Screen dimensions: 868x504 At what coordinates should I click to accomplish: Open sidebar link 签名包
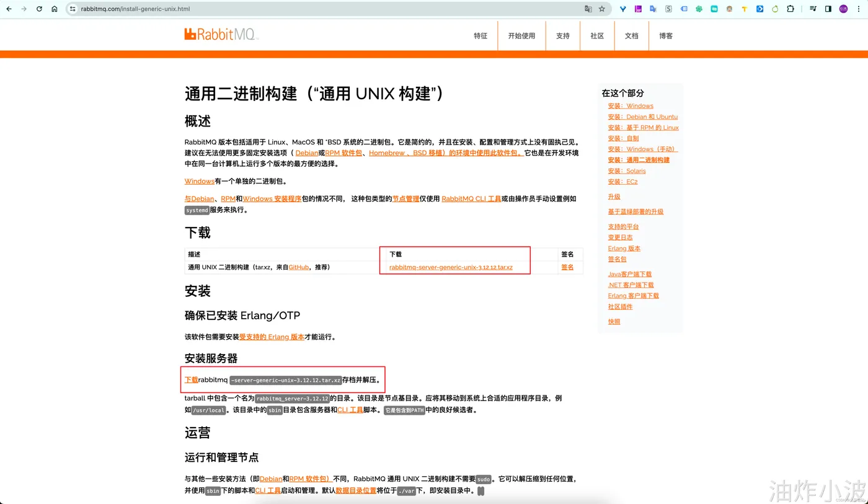[x=617, y=259]
